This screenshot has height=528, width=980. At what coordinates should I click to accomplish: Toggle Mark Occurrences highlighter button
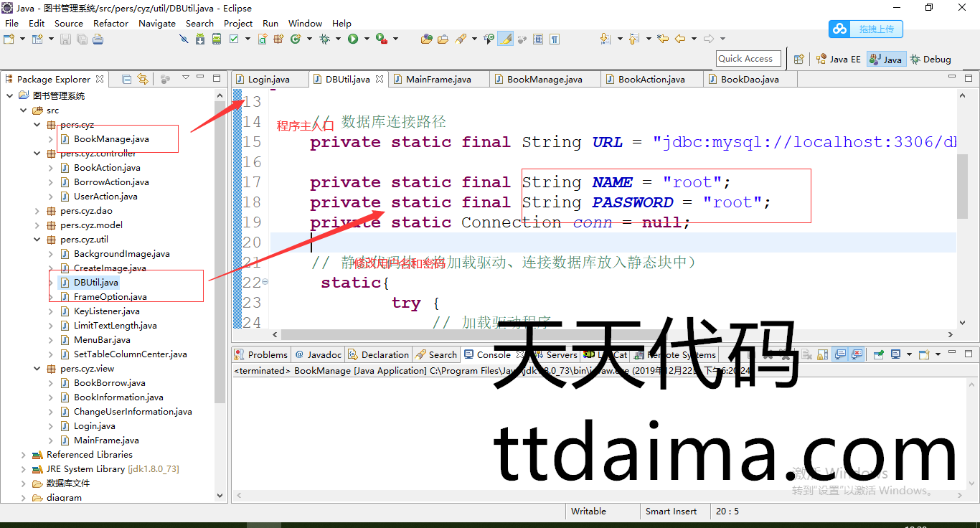coord(505,39)
